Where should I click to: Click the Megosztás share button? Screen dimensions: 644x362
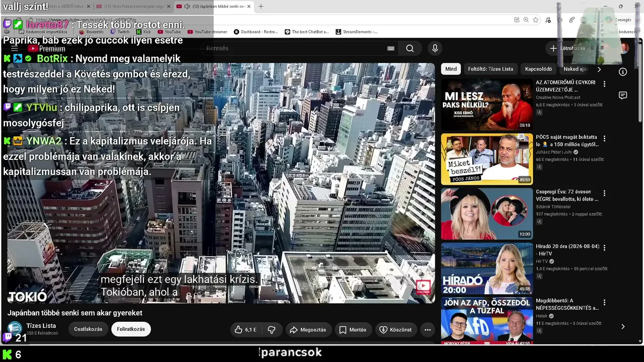[309, 330]
